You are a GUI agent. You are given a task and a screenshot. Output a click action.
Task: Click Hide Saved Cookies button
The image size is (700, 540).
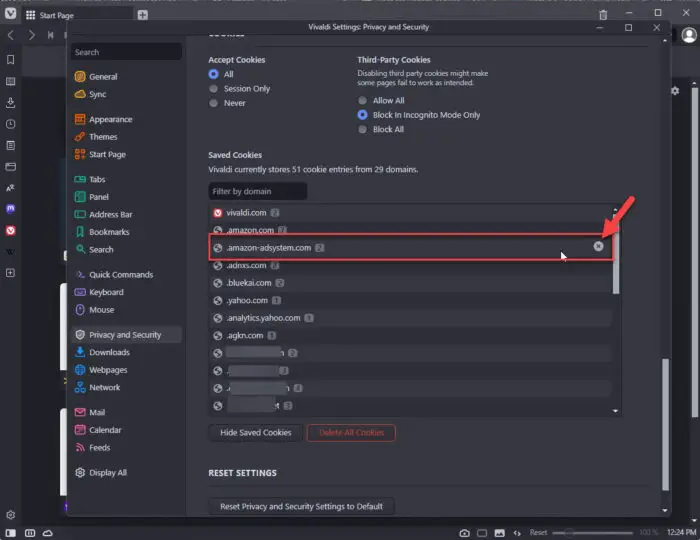255,432
